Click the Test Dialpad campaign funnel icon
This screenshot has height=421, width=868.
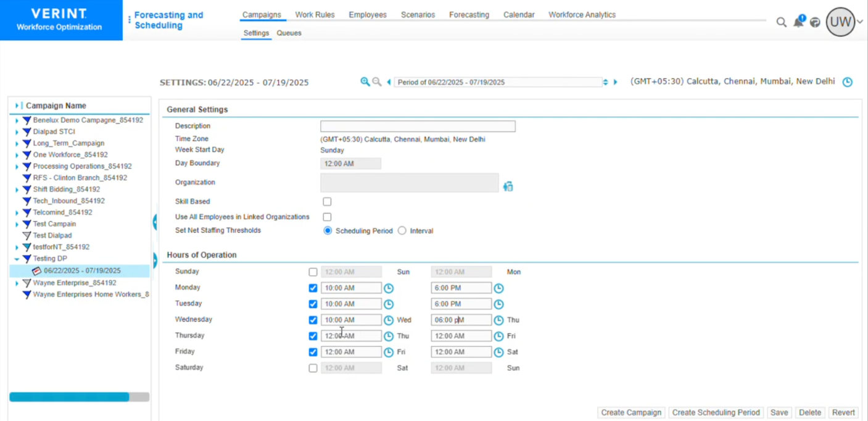click(x=27, y=236)
